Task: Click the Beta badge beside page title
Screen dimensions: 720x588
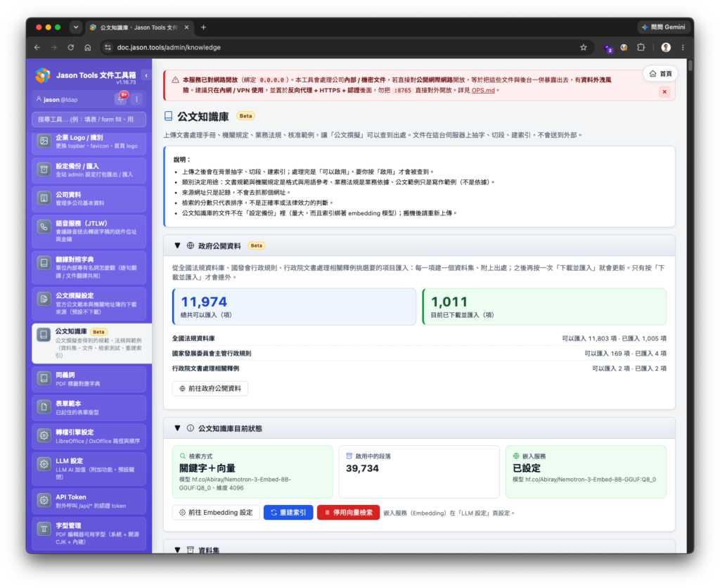Action: coord(245,116)
